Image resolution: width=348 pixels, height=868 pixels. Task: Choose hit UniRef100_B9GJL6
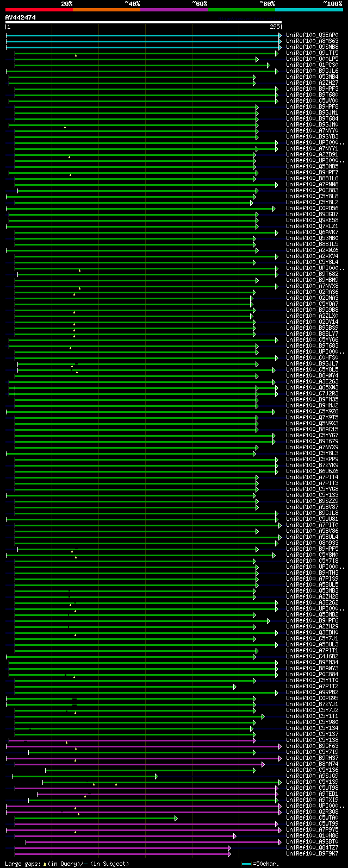[x=312, y=71]
